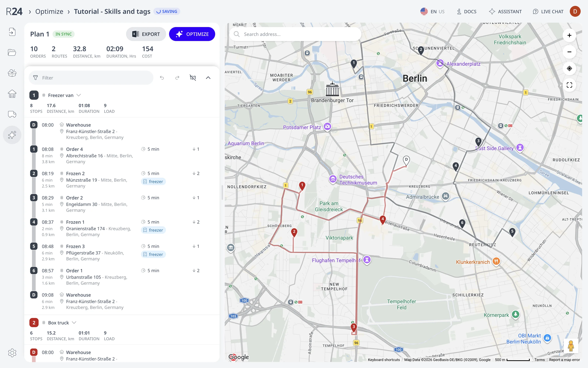Open the DOCS link

[x=467, y=11]
